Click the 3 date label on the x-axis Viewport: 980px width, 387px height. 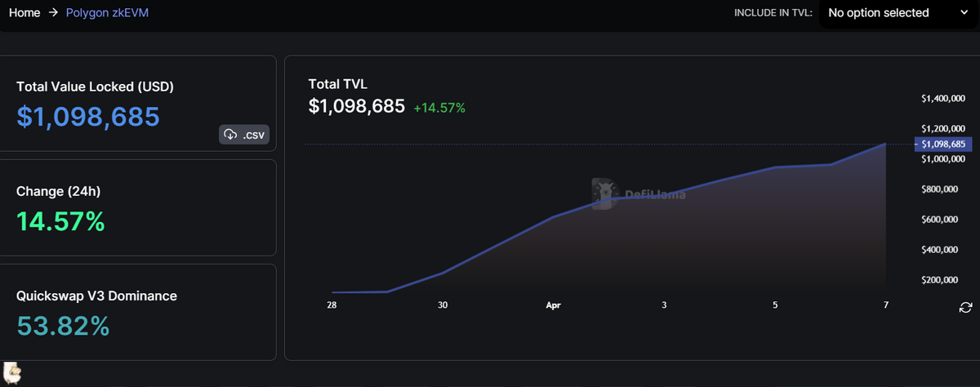click(664, 305)
